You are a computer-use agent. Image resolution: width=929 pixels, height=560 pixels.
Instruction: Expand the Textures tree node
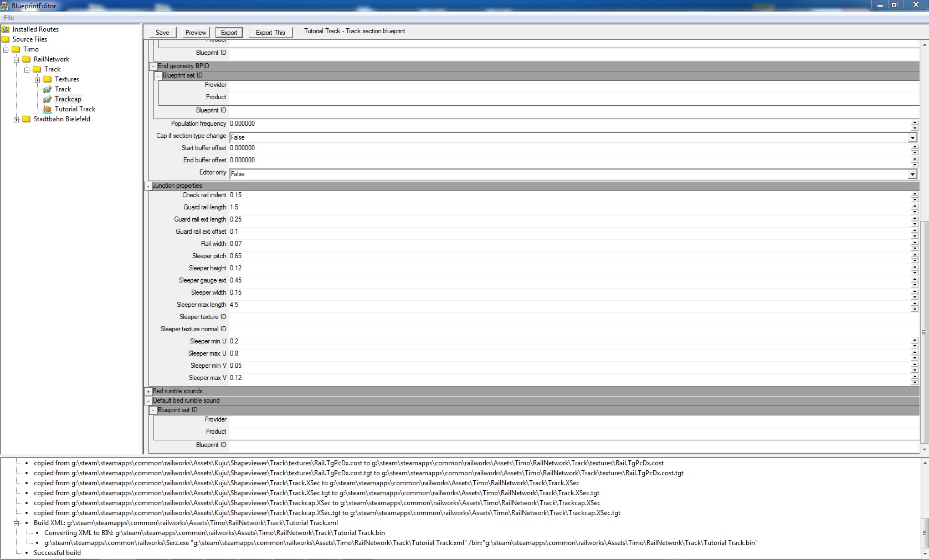[x=38, y=79]
